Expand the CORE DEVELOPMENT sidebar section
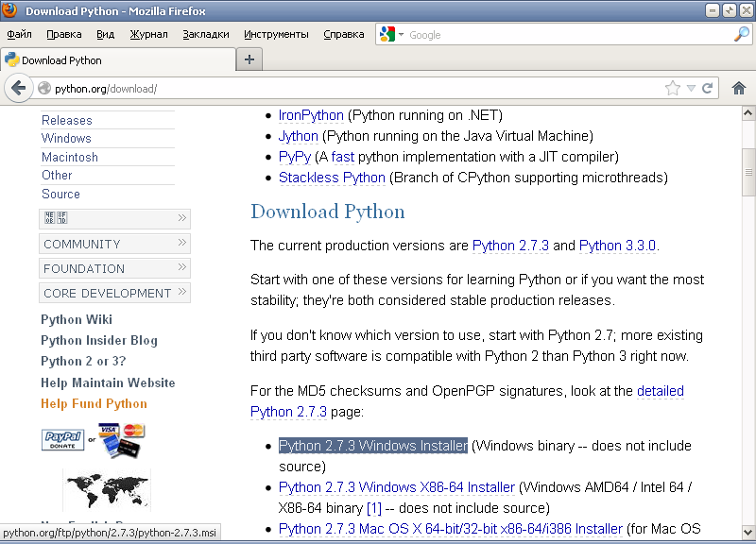Image resolution: width=756 pixels, height=544 pixels. [x=114, y=293]
